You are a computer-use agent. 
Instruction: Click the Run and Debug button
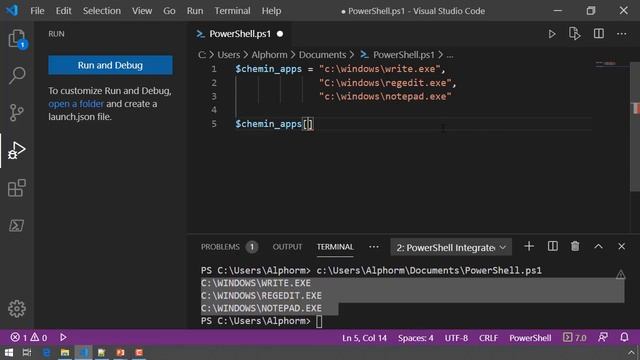pos(110,65)
